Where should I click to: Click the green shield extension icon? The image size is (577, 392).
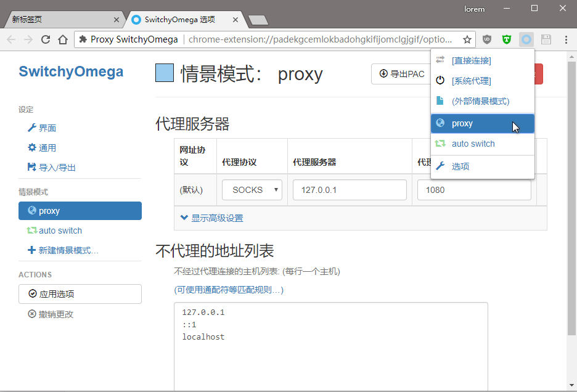coord(507,39)
